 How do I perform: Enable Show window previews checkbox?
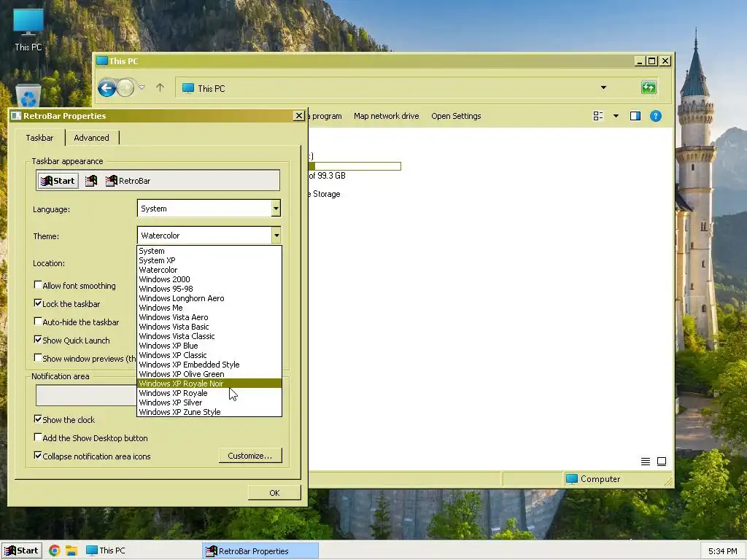tap(38, 357)
